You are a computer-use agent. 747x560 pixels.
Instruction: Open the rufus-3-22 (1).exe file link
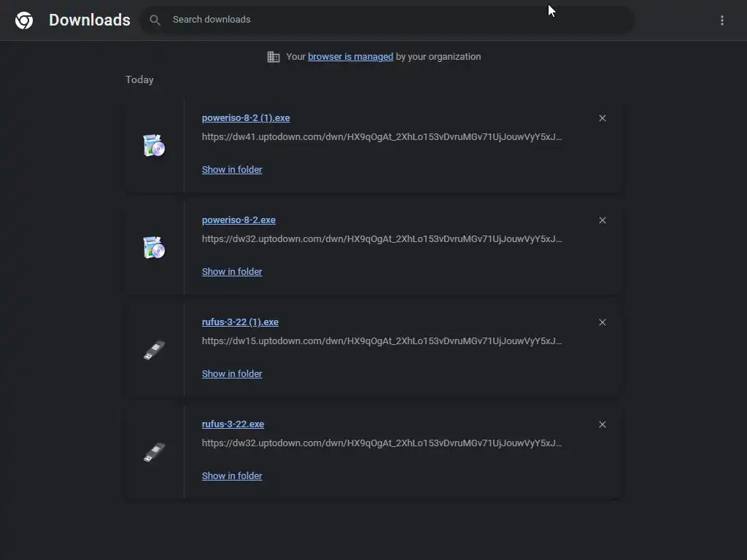(x=240, y=322)
